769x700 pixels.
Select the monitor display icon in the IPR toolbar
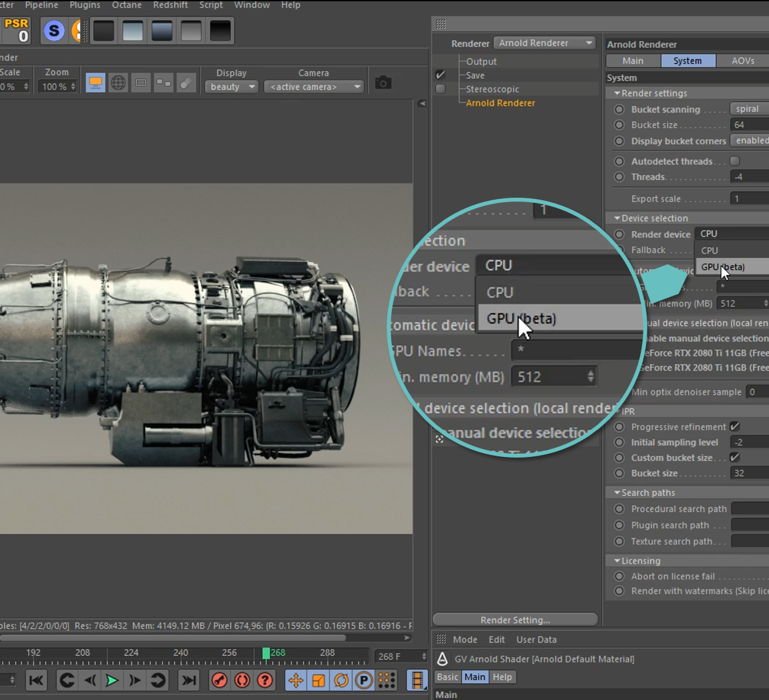(95, 82)
